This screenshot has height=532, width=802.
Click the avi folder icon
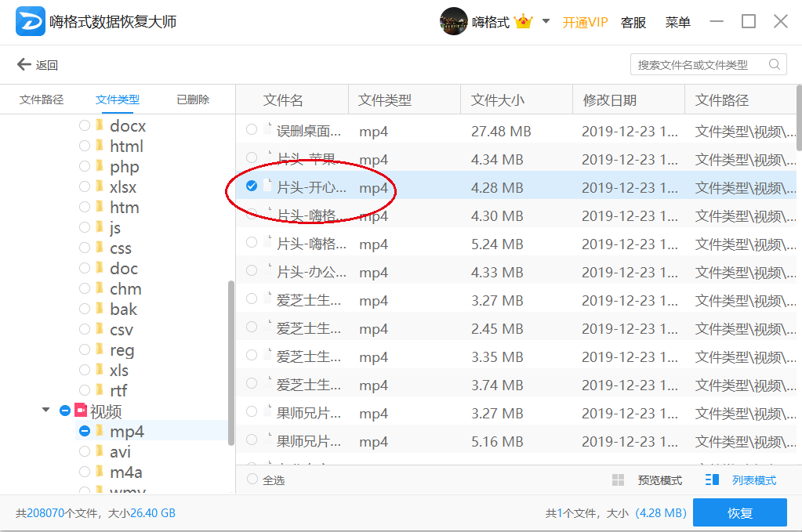100,451
